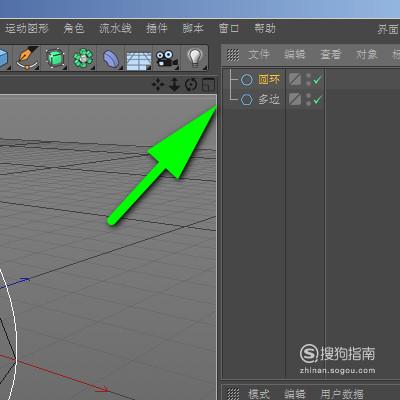Open the 角色 menu
The width and height of the screenshot is (400, 400).
pos(74,29)
